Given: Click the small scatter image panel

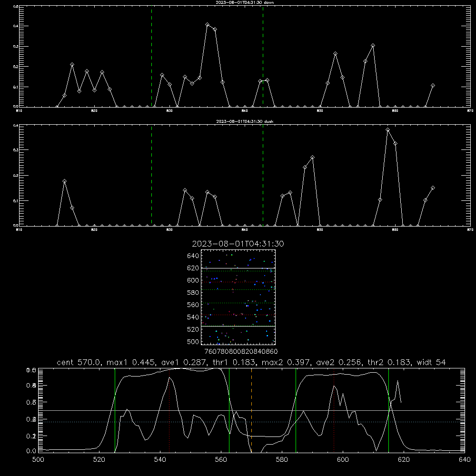Looking at the screenshot, I should 238,297.
